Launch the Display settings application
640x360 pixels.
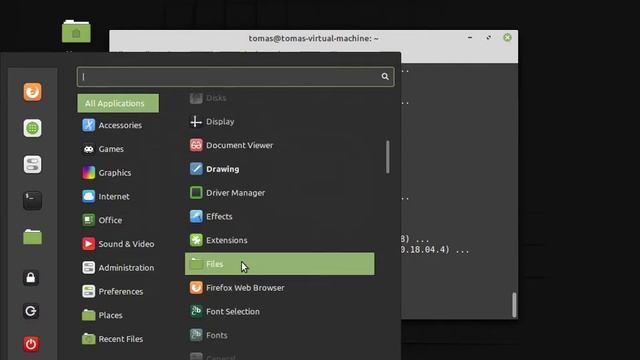pyautogui.click(x=280, y=122)
